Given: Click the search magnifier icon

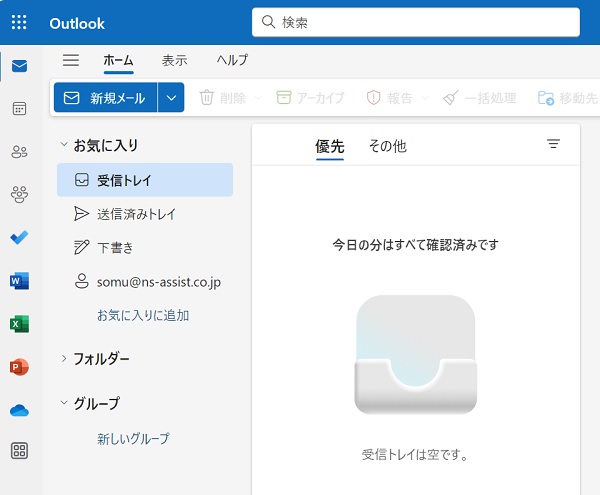Looking at the screenshot, I should click(x=268, y=22).
